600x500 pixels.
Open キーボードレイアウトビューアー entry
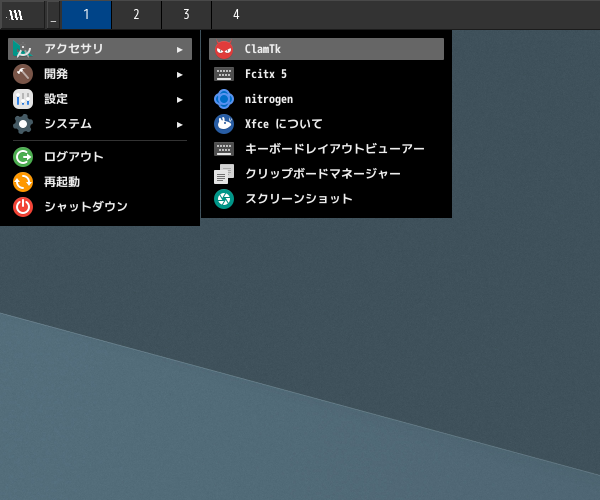point(326,149)
